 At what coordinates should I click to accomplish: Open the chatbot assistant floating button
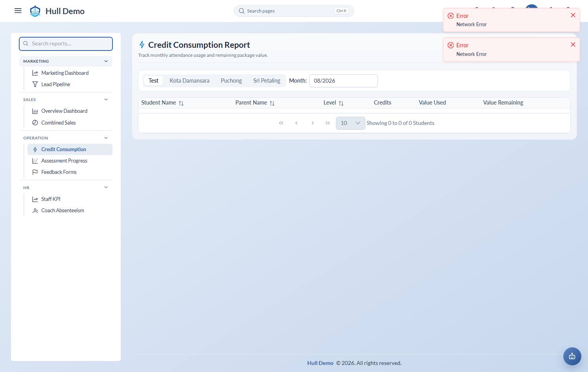coord(572,356)
